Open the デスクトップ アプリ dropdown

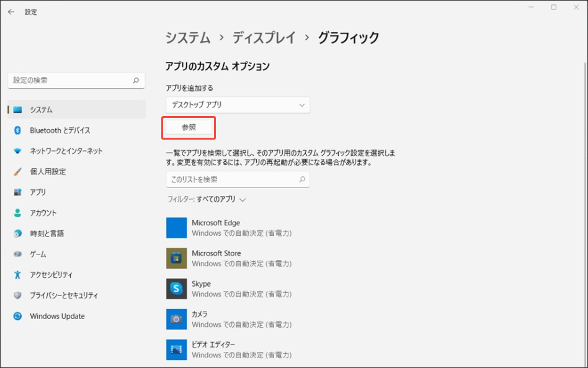click(x=238, y=105)
